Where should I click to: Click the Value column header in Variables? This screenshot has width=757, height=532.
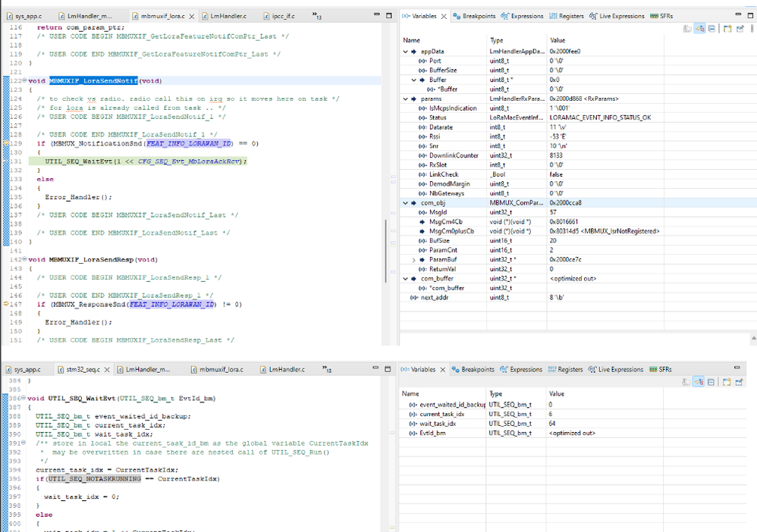click(x=558, y=39)
